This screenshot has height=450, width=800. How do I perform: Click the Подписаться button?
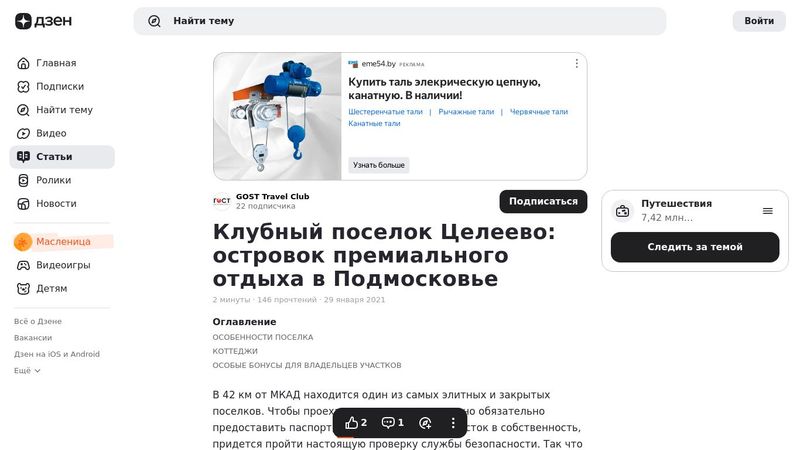(543, 201)
